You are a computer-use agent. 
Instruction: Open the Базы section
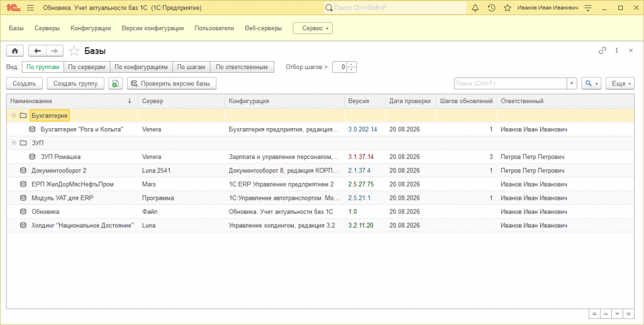pos(16,28)
